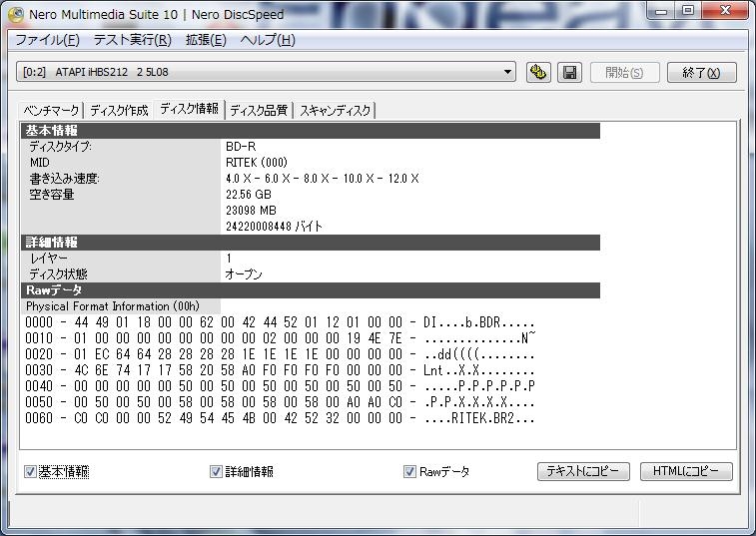Switch to the ディスク作成 tab
756x536 pixels.
(119, 111)
